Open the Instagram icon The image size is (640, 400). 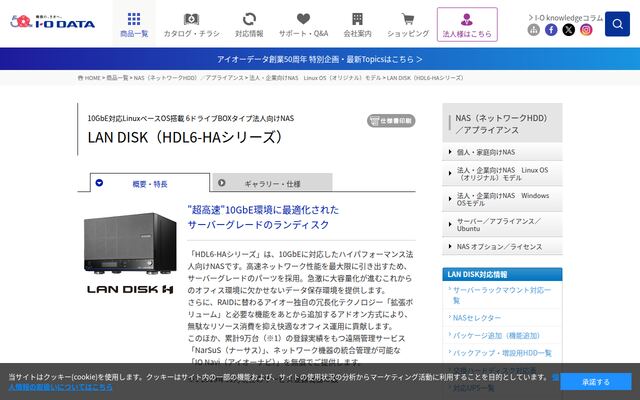[x=586, y=29]
